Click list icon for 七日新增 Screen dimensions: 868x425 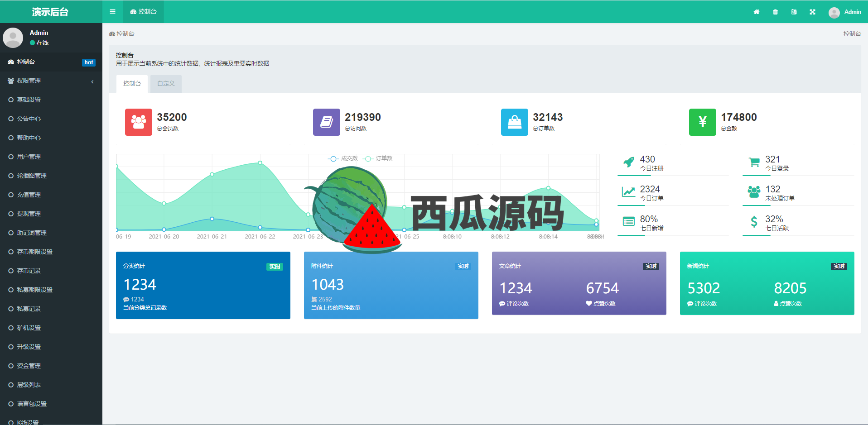[628, 222]
